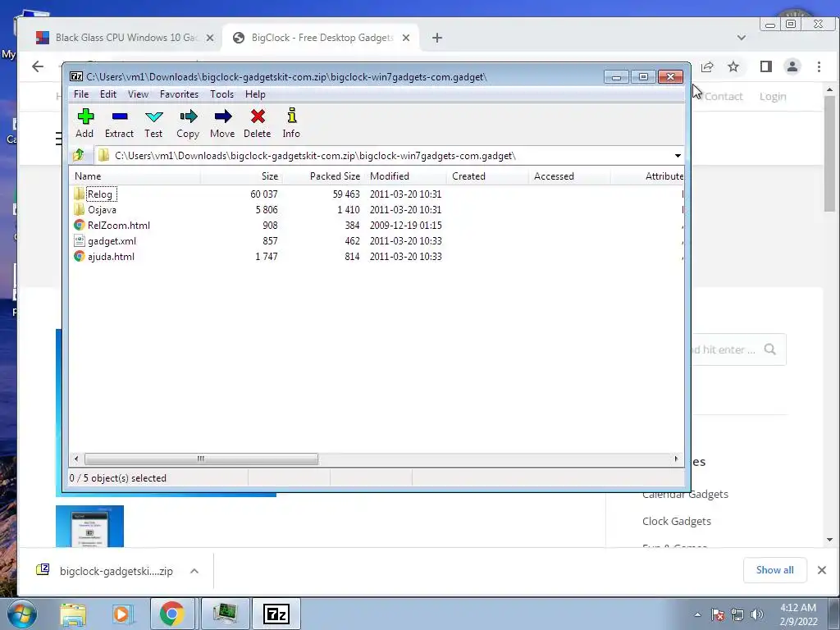Open the Info tool

tap(291, 116)
